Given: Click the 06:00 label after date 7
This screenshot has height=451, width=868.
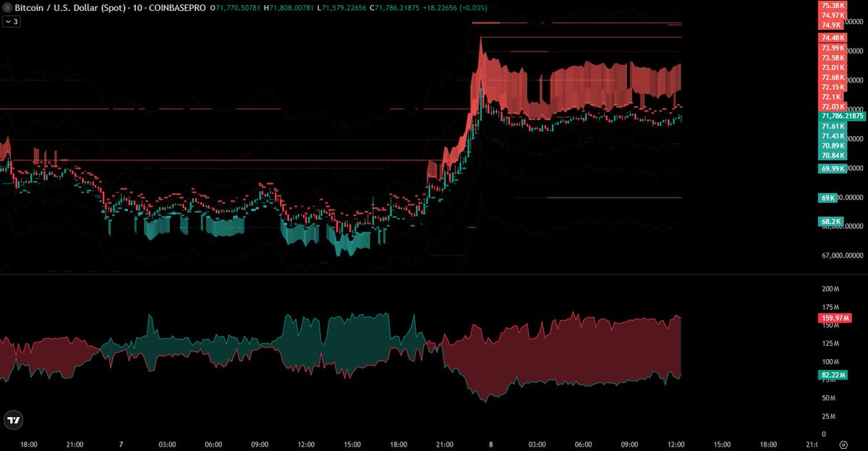Looking at the screenshot, I should point(213,444).
